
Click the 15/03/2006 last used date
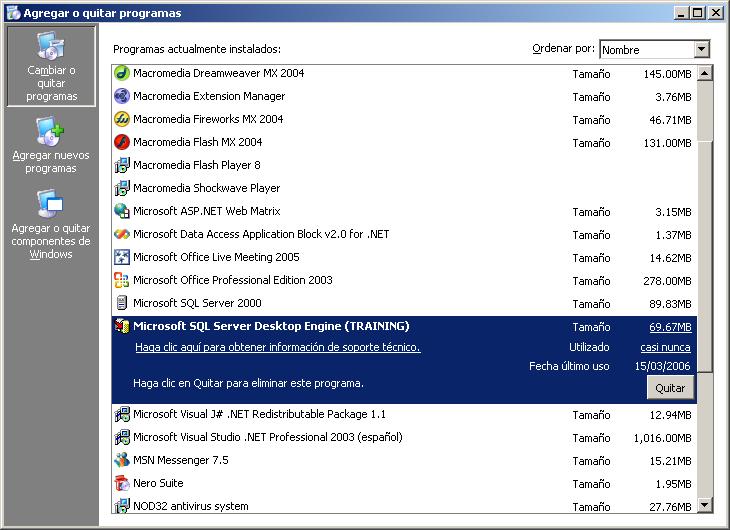point(662,366)
